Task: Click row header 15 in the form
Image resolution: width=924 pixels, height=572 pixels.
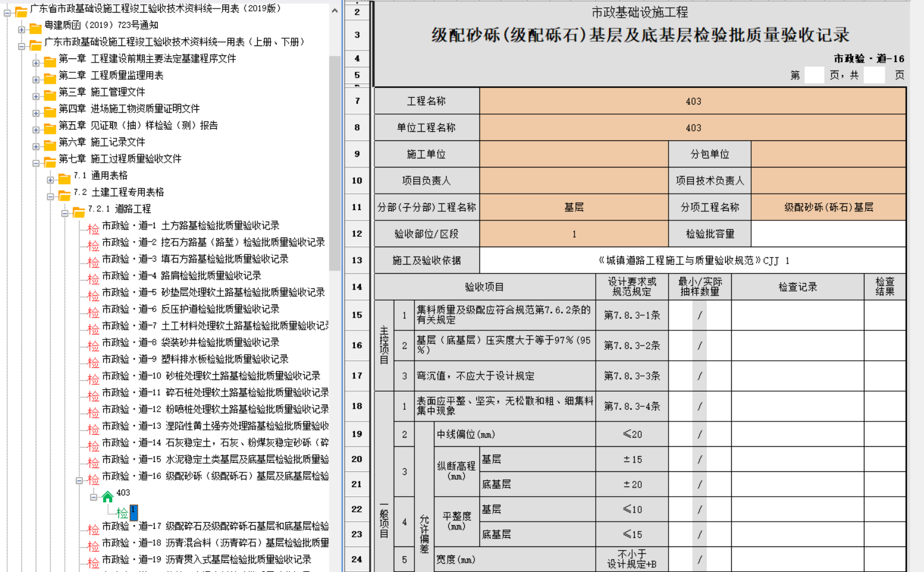Action: 357,315
